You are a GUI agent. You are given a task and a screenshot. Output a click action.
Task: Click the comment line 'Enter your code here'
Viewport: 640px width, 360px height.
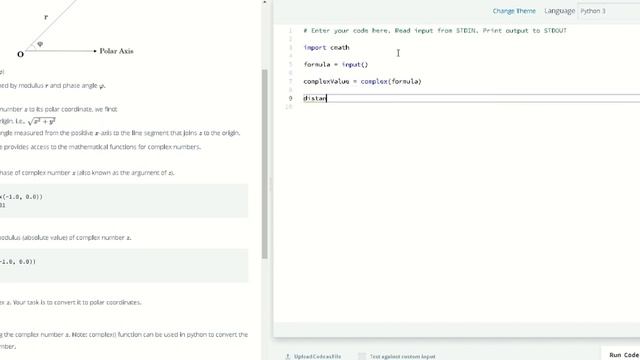[435, 31]
